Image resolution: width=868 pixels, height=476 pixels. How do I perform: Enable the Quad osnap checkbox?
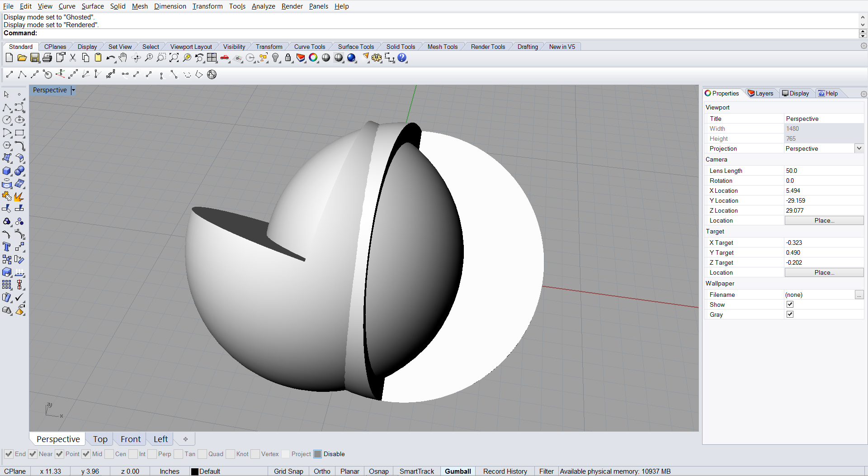202,454
